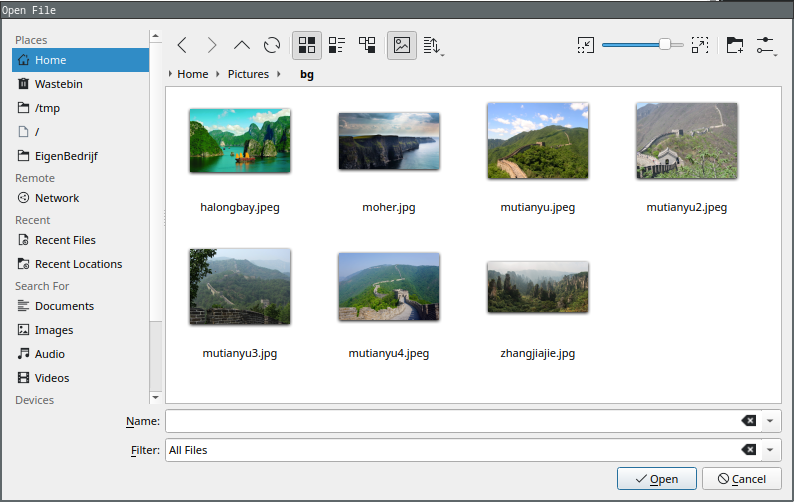Toggle the compact details view mode

pos(337,45)
